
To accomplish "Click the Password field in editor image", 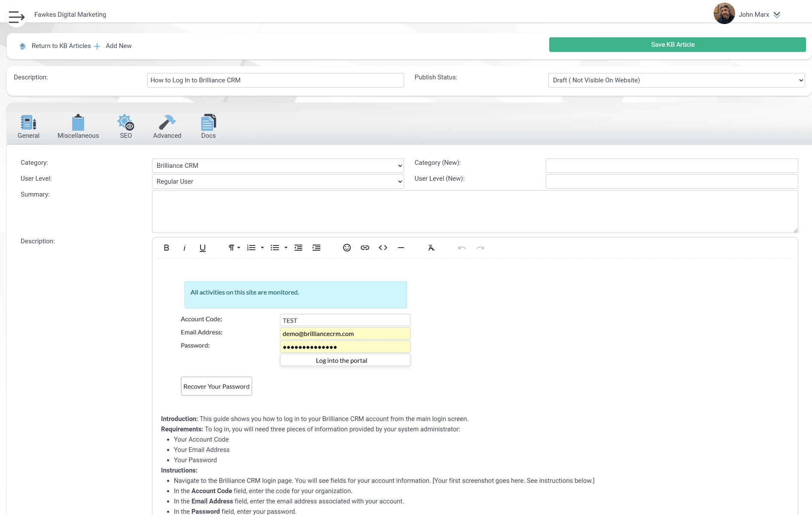I will [345, 347].
